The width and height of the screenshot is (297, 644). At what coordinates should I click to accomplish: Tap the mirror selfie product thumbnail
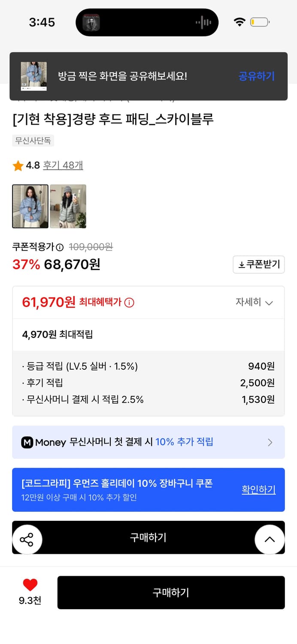[x=68, y=206]
